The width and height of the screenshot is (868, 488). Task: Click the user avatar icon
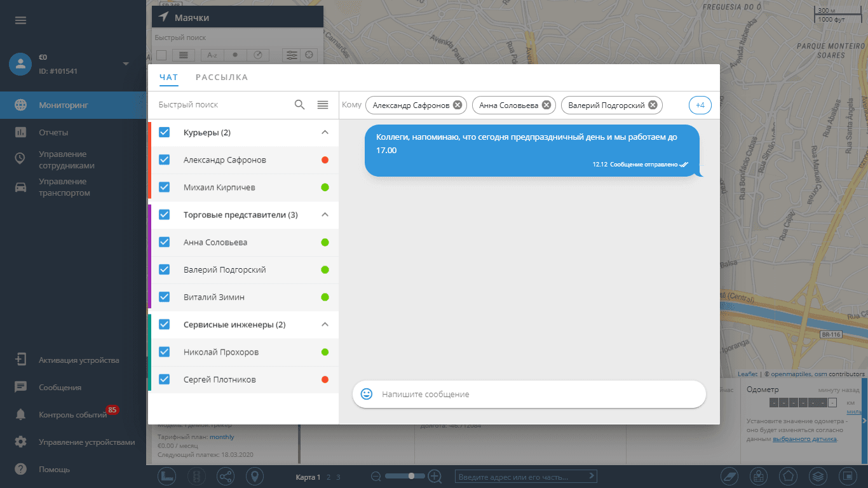coord(20,64)
